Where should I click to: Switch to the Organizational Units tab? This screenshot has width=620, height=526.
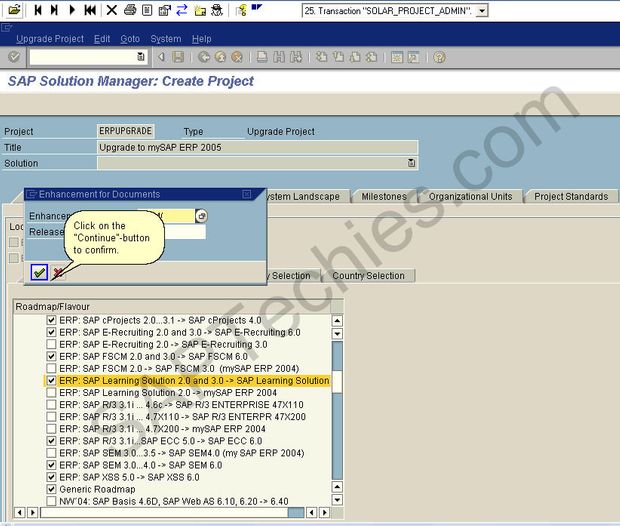(x=470, y=197)
